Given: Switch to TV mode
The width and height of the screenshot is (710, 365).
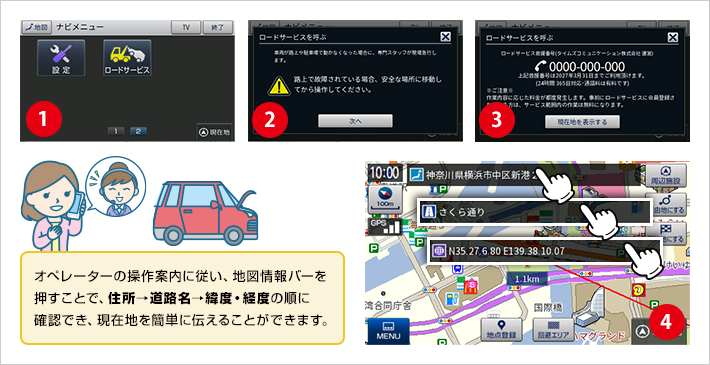Looking at the screenshot, I should click(186, 27).
